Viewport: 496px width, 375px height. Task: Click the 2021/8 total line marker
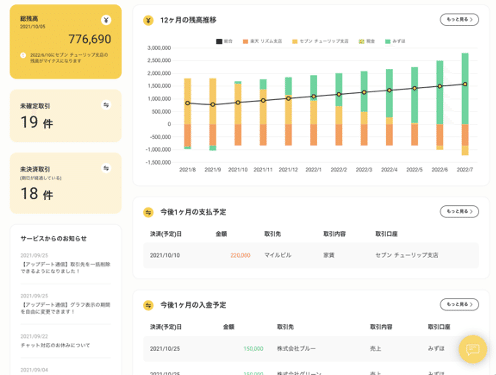(x=188, y=103)
